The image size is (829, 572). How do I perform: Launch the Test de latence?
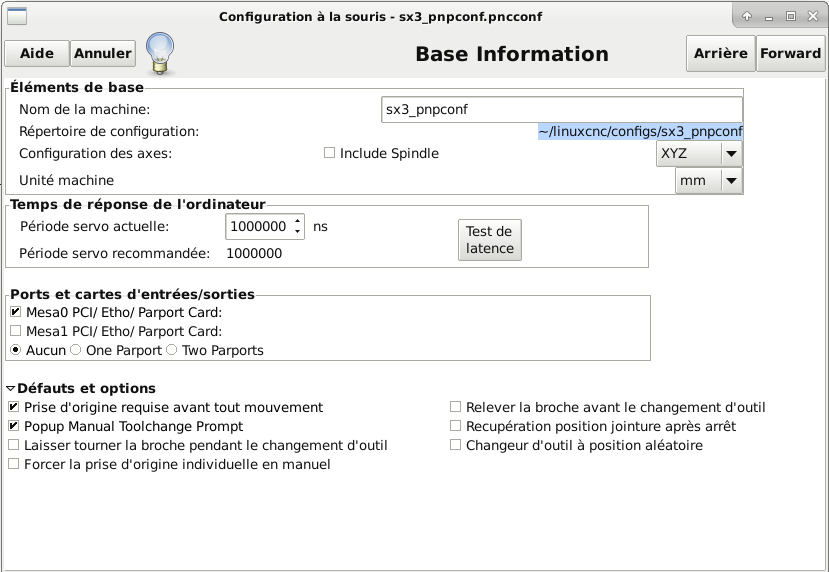pos(490,240)
